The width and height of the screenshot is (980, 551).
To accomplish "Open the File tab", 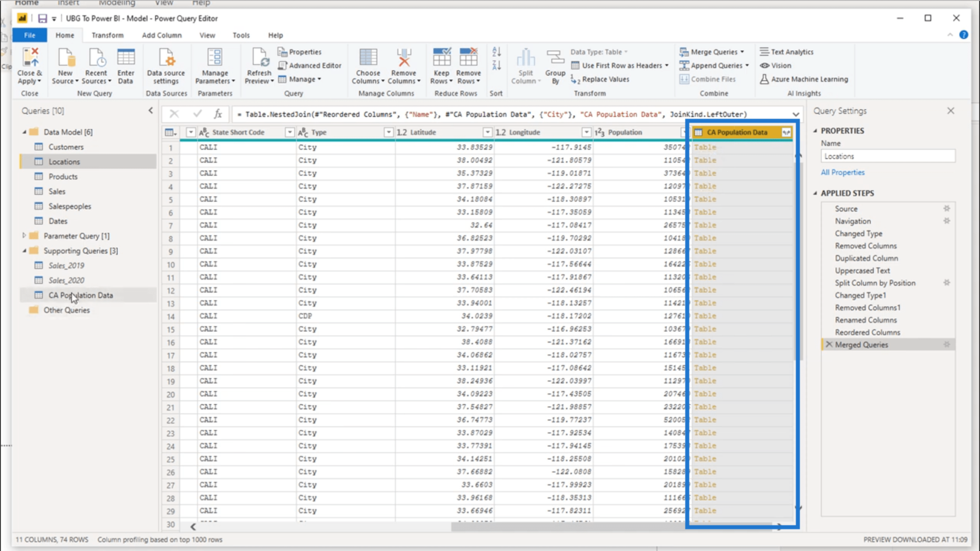I will click(x=30, y=35).
